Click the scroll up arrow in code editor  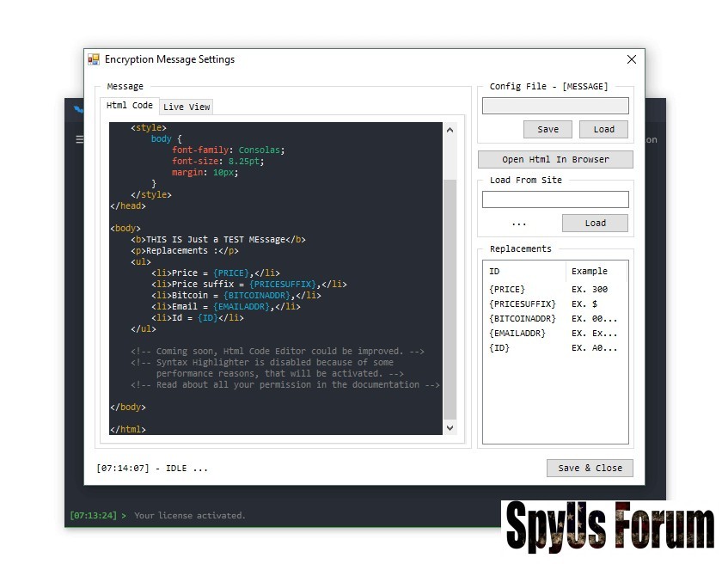point(450,131)
